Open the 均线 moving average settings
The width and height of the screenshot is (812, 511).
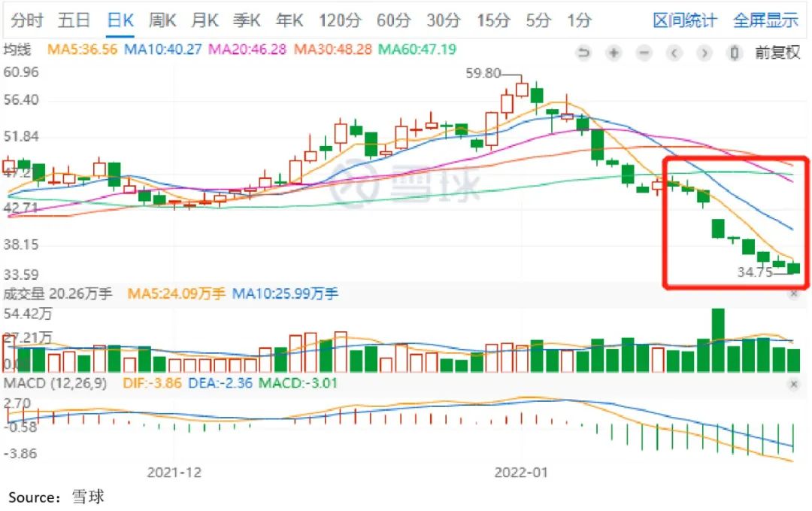[18, 50]
